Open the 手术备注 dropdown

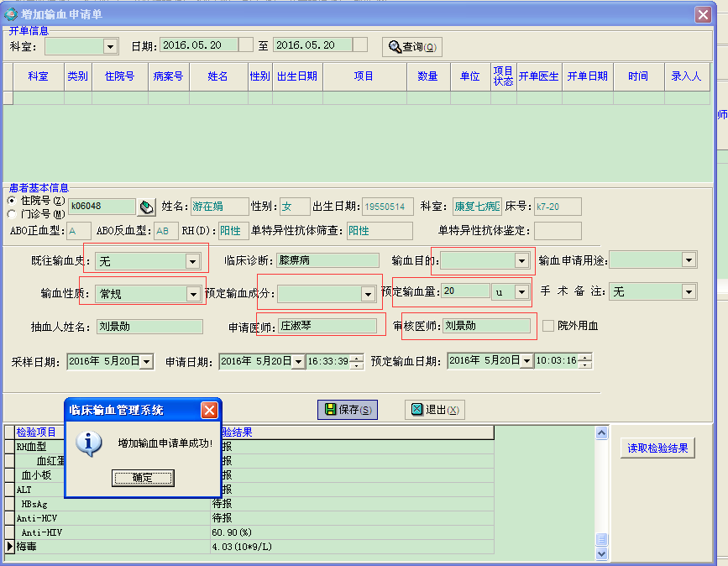[689, 291]
